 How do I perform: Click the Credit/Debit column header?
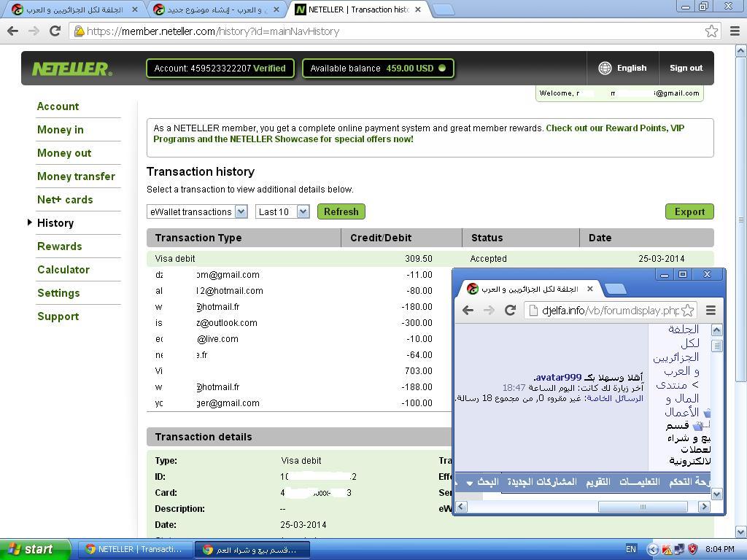402,238
